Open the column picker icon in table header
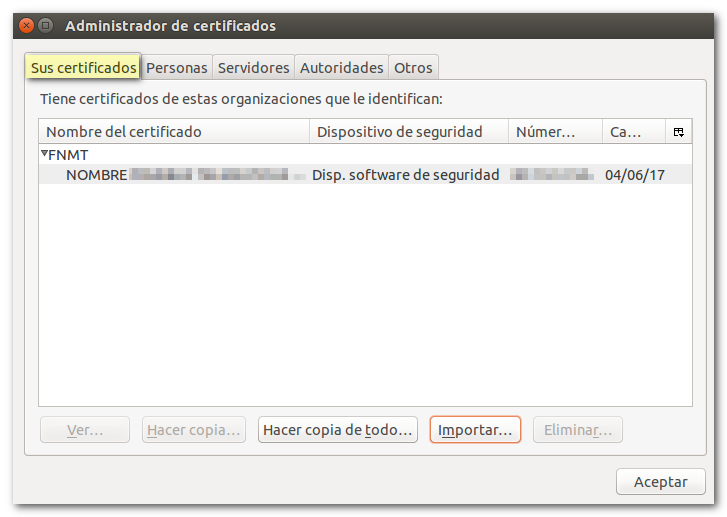Image resolution: width=727 pixels, height=517 pixels. click(679, 132)
